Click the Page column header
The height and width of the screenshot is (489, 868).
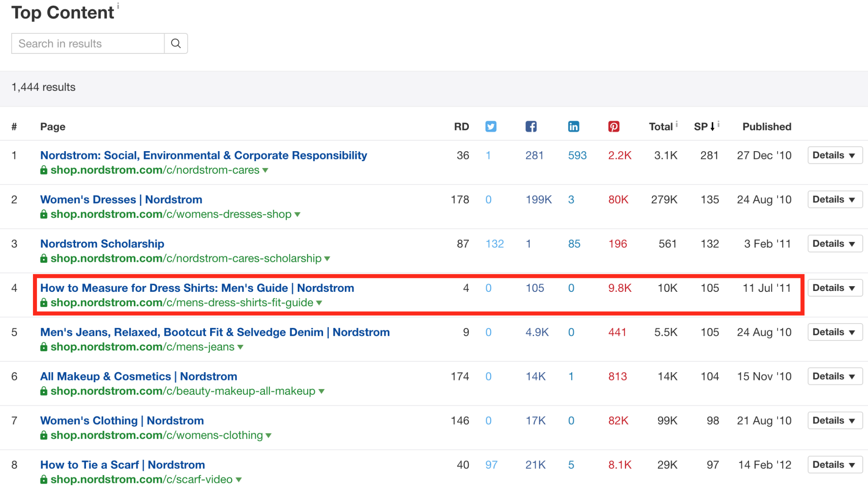click(53, 126)
